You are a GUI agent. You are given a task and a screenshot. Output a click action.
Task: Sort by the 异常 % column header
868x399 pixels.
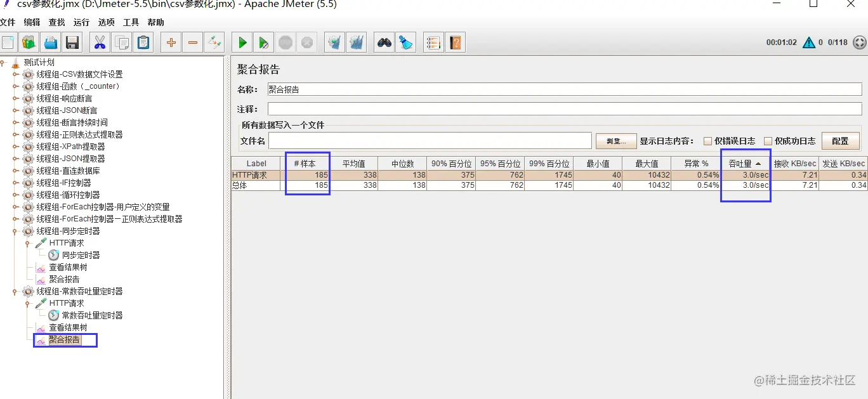(696, 163)
